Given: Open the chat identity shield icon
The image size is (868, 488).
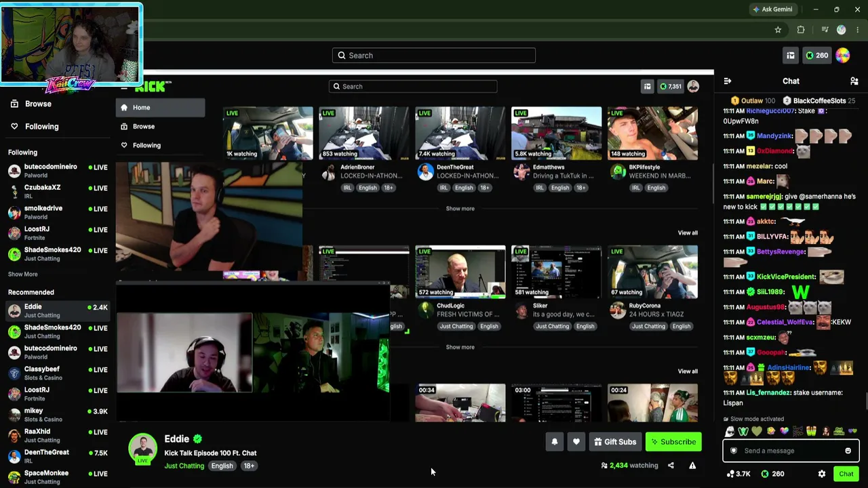Looking at the screenshot, I should 733,451.
